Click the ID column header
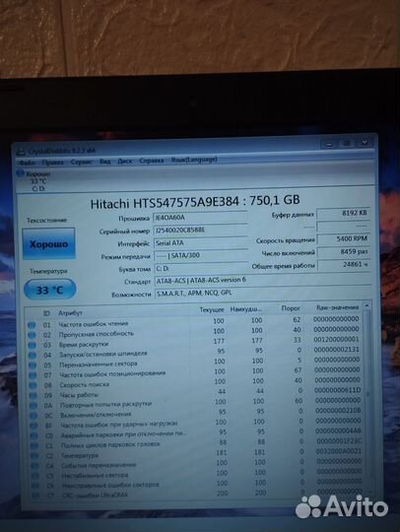 (46, 313)
